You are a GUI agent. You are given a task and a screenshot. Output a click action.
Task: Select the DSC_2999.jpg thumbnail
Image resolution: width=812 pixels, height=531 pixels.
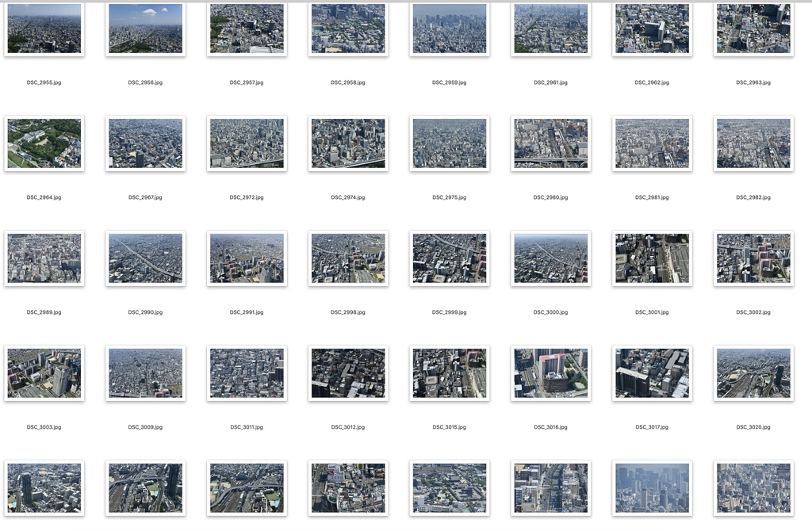[449, 258]
